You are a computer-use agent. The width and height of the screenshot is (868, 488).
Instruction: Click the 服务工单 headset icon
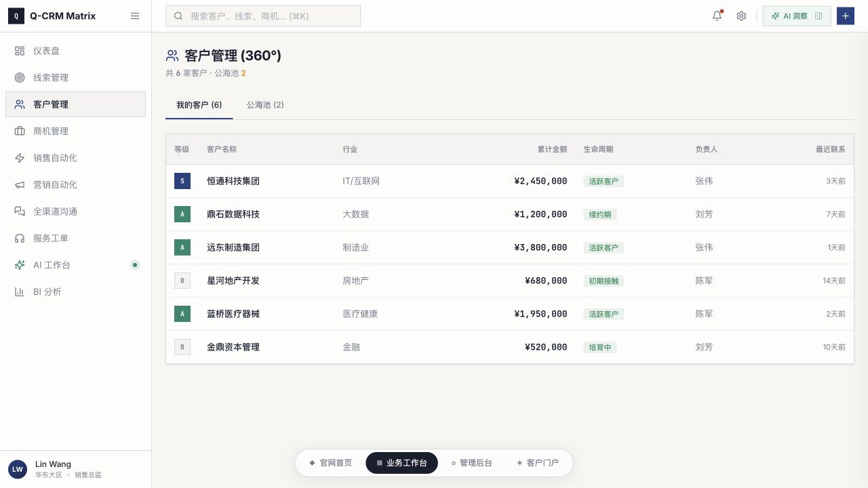[x=20, y=239]
